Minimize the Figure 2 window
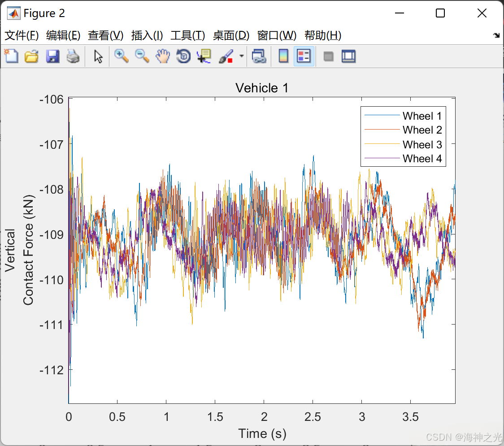 (x=399, y=13)
